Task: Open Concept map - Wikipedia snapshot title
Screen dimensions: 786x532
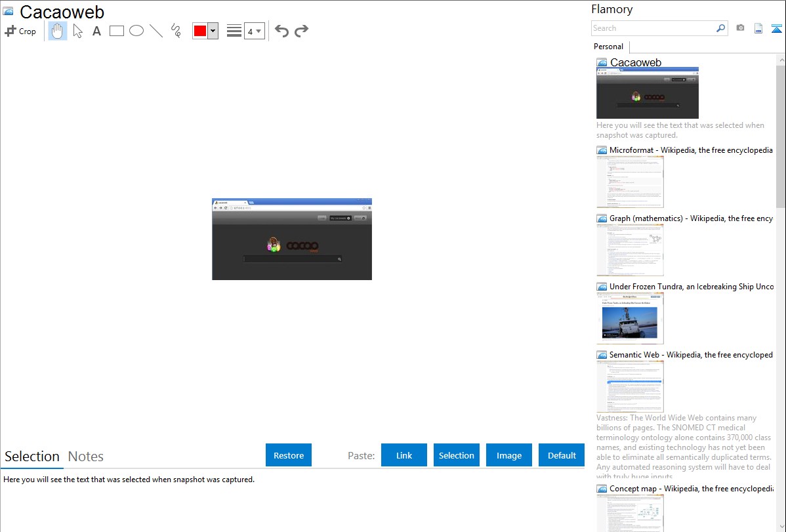Action: click(692, 488)
